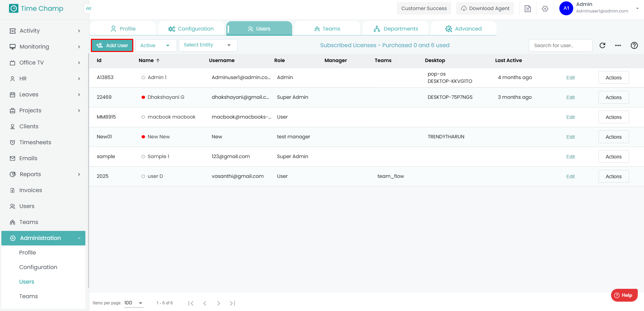The image size is (644, 311).
Task: Collapse the sidebar with the double-chevron icon
Action: [x=89, y=8]
